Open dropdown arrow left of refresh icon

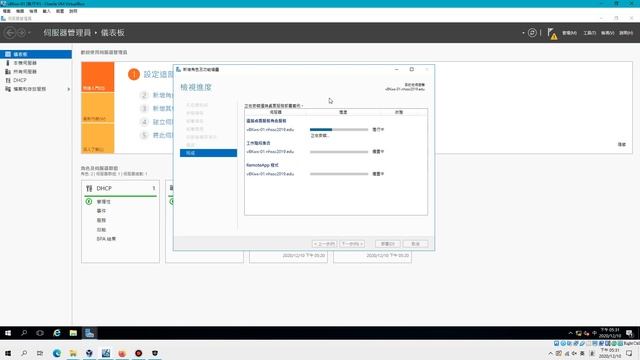click(x=523, y=33)
